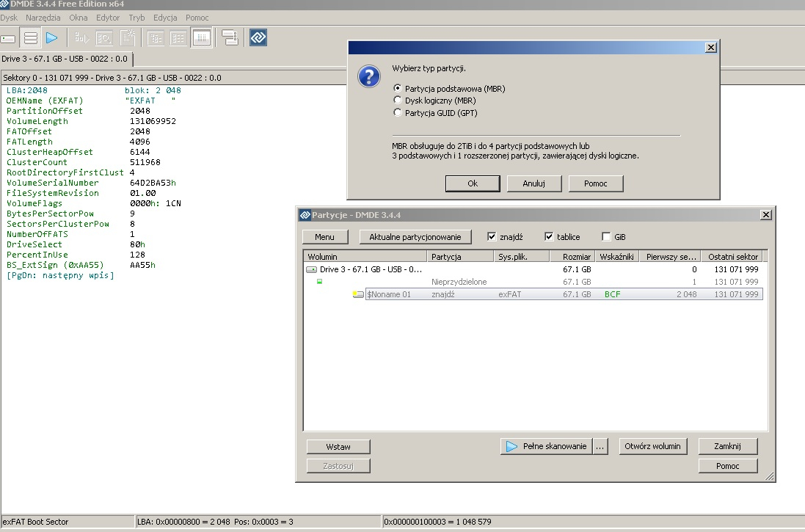
Task: Open the Pomoc menu in menu bar
Action: (x=197, y=18)
